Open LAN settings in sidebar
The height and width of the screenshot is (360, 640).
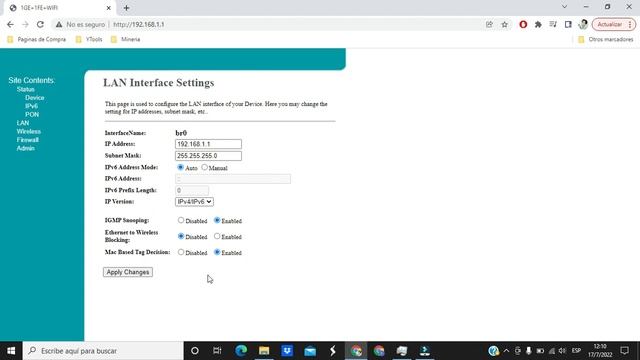click(x=23, y=123)
